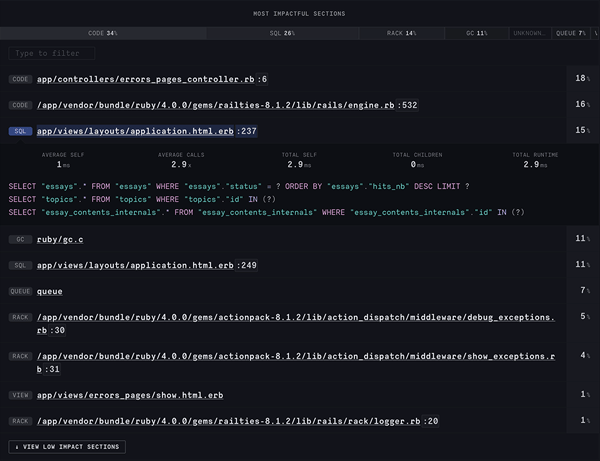Click CODE badge on engine.rb row
The width and height of the screenshot is (600, 461).
point(20,105)
